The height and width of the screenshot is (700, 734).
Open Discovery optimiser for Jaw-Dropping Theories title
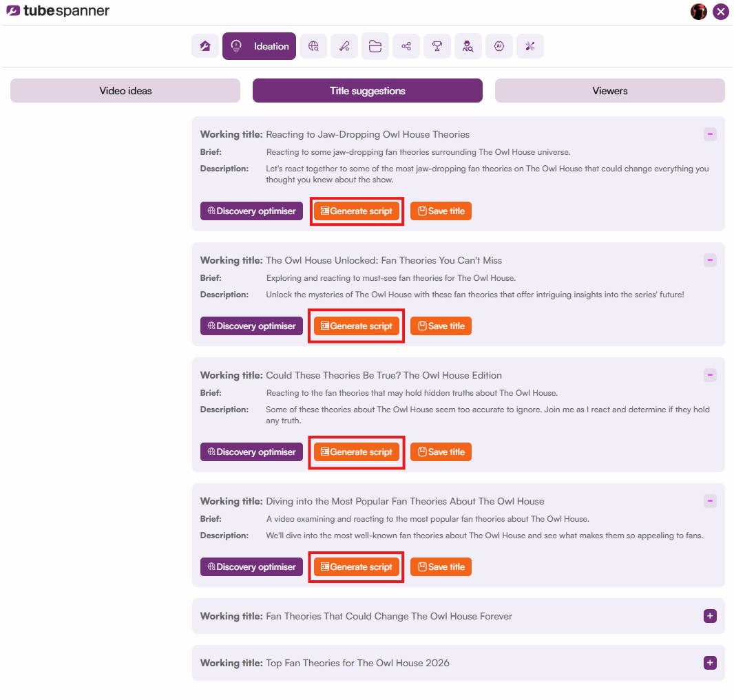[251, 211]
